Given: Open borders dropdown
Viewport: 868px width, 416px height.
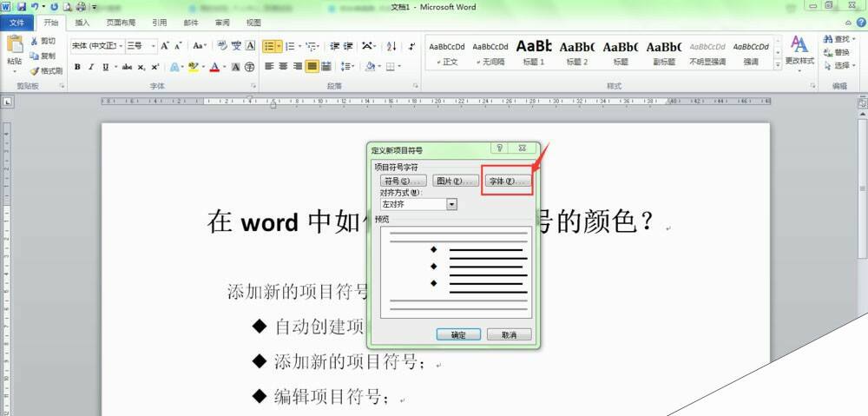Looking at the screenshot, I should (x=399, y=67).
